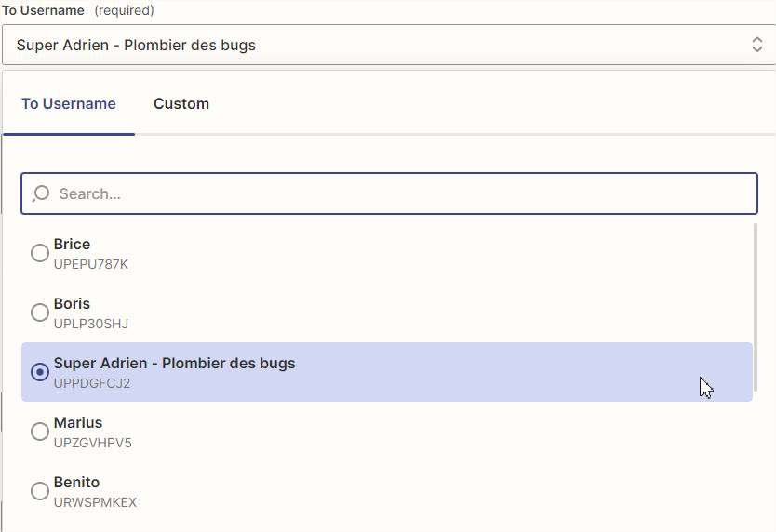Click the search magnifier icon

pos(41,194)
